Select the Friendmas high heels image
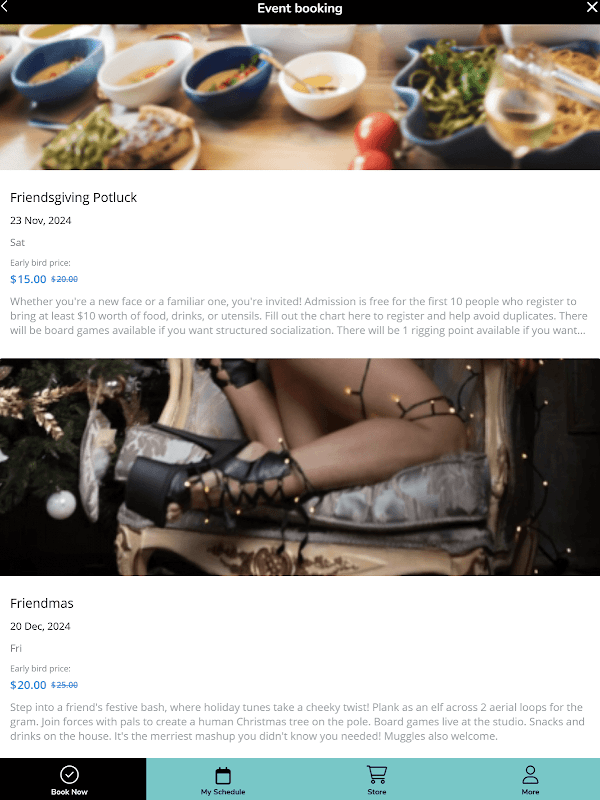Screen dimensions: 600x800 [x=300, y=467]
